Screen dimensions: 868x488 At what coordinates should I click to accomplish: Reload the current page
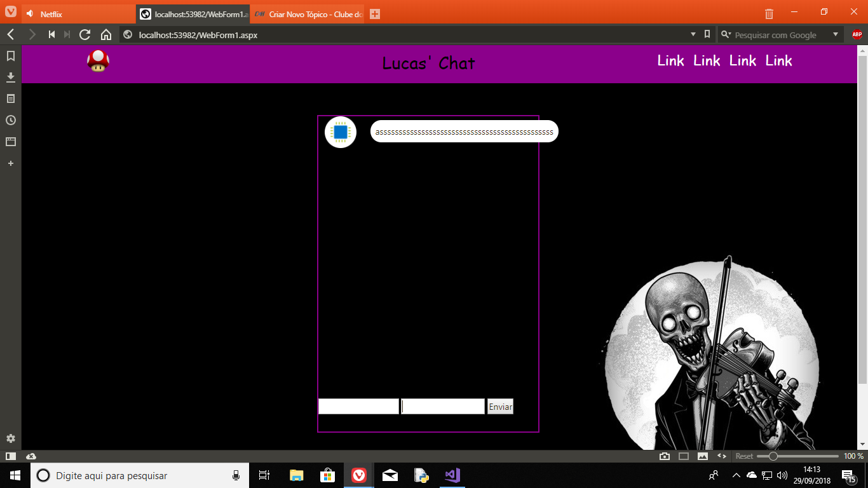pyautogui.click(x=85, y=34)
